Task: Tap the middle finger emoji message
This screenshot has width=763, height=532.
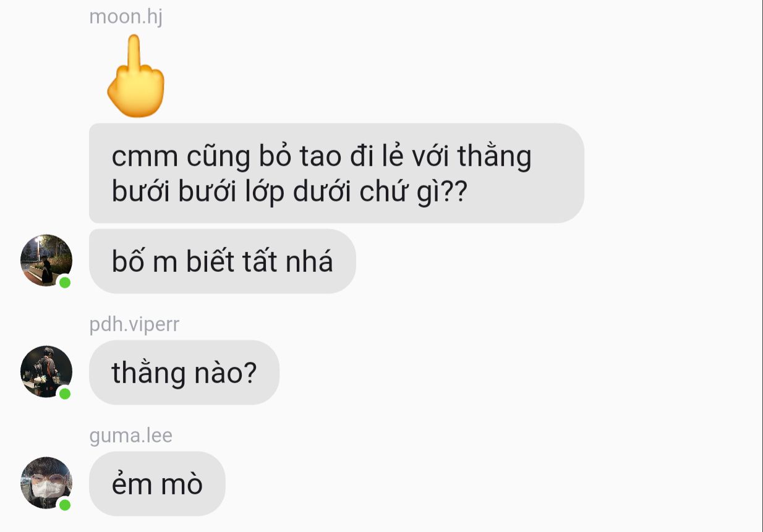Action: pyautogui.click(x=135, y=76)
